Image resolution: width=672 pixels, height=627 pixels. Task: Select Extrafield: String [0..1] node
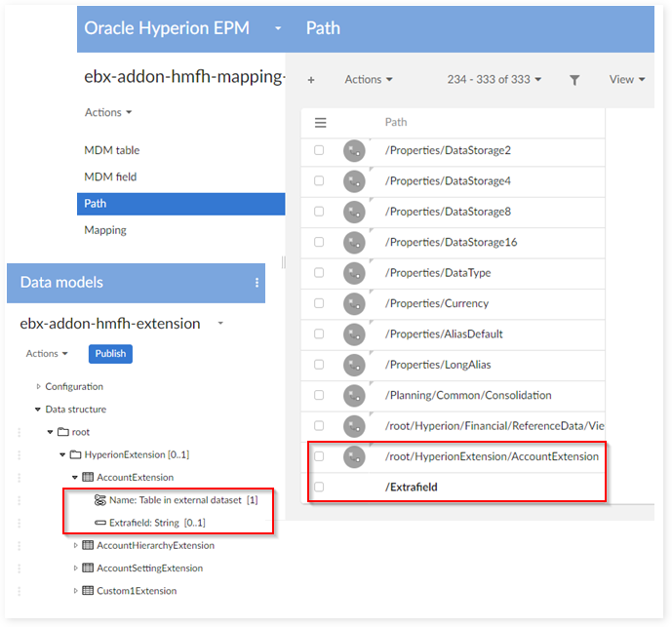click(x=157, y=523)
